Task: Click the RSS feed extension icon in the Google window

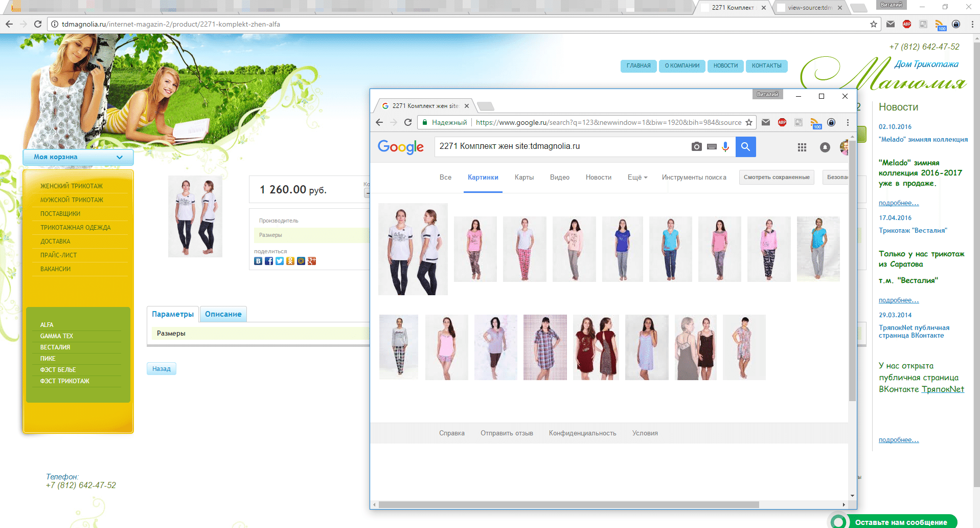Action: click(x=816, y=123)
